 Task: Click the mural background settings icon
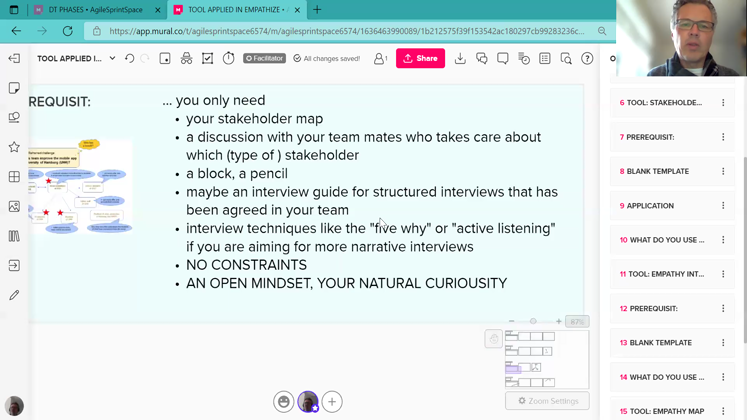pos(165,58)
